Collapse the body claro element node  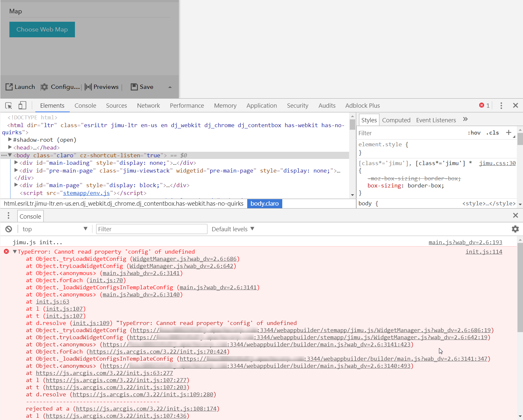tap(10, 155)
